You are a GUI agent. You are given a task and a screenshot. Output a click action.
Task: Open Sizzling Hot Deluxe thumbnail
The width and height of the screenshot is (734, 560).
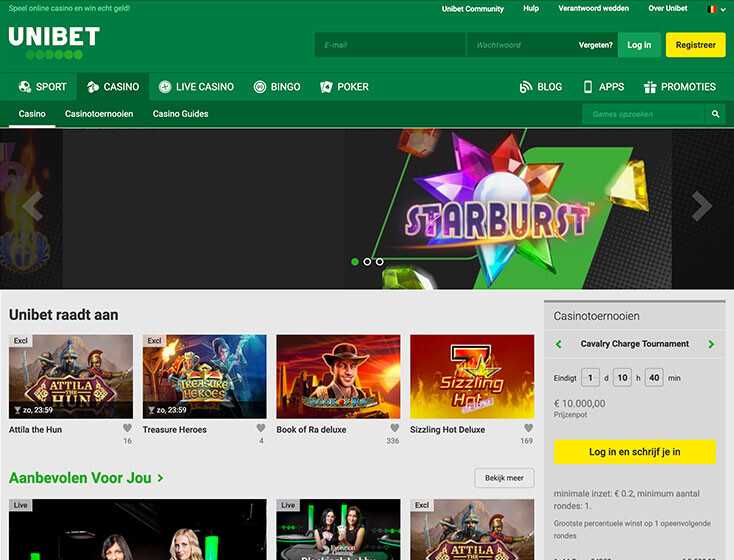(472, 376)
